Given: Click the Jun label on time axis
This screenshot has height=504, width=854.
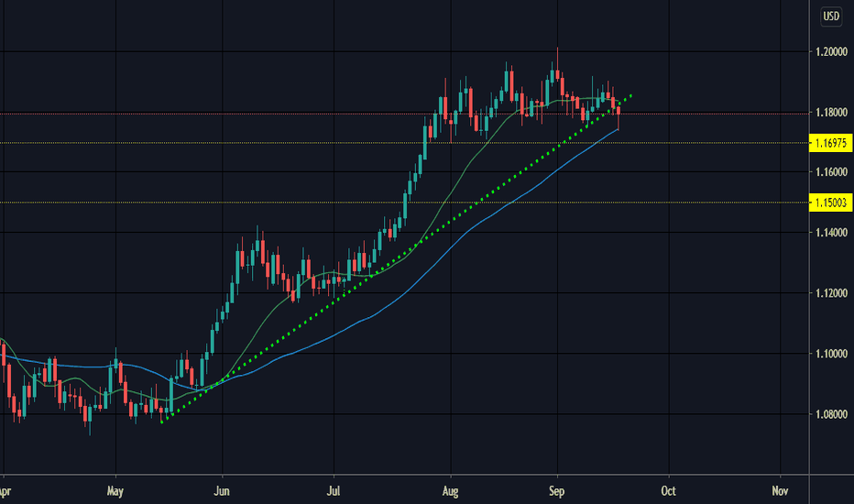Looking at the screenshot, I should [222, 491].
